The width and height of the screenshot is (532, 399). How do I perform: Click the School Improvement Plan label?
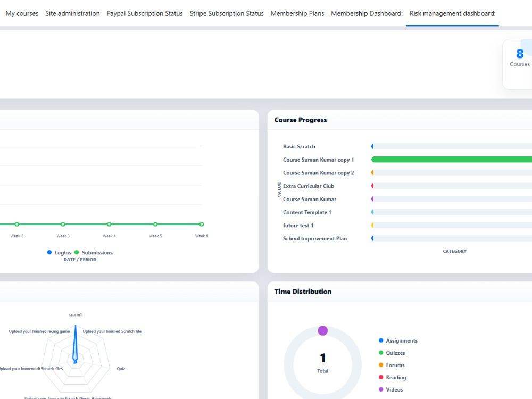tap(315, 238)
